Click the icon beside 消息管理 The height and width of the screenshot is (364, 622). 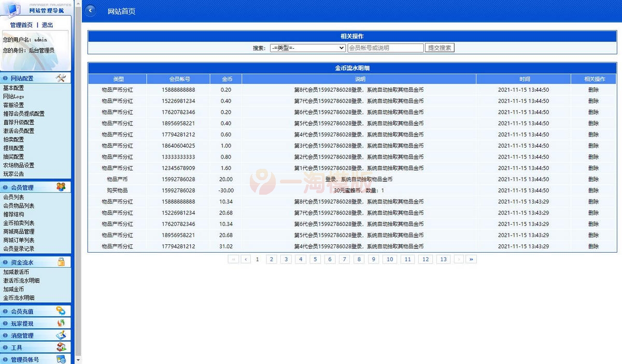[x=61, y=336]
